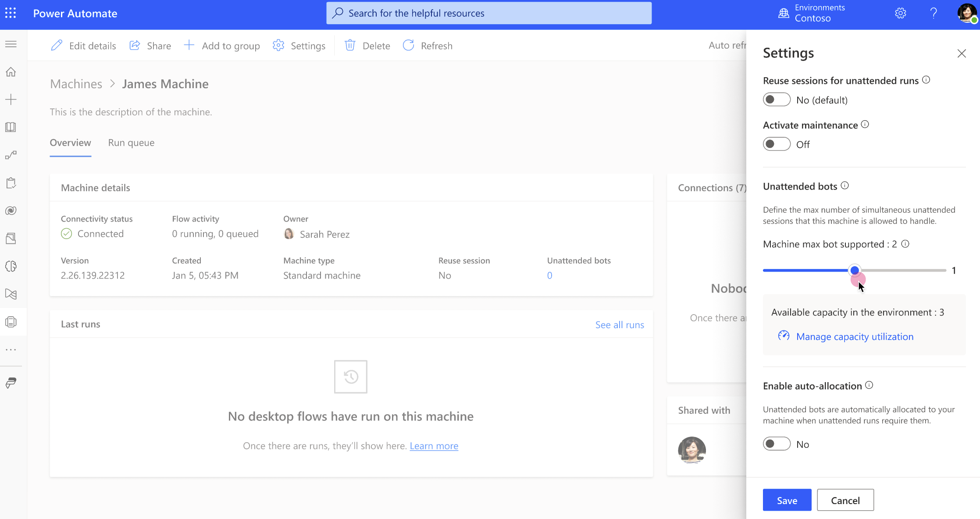Screen dimensions: 980x519
Task: Toggle Enable auto-allocation No switch
Action: (x=777, y=444)
